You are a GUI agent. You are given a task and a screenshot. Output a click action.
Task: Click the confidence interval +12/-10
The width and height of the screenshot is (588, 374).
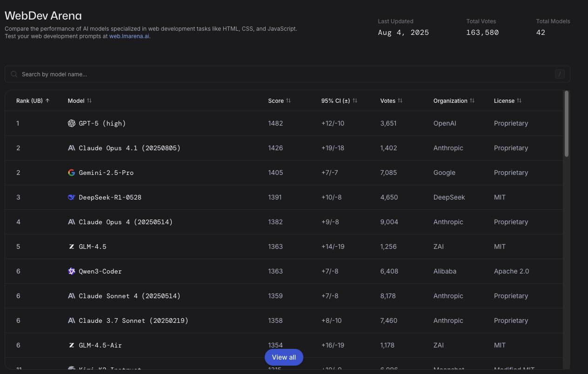(x=333, y=123)
